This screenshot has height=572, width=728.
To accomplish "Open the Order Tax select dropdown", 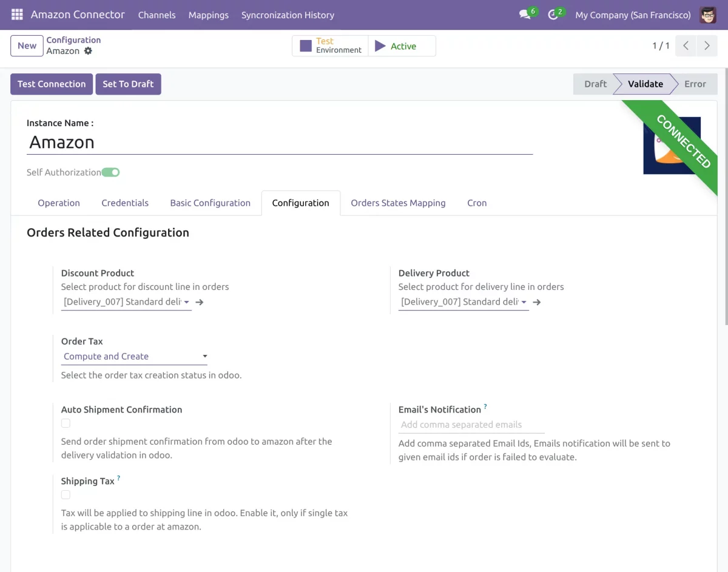I will click(134, 357).
